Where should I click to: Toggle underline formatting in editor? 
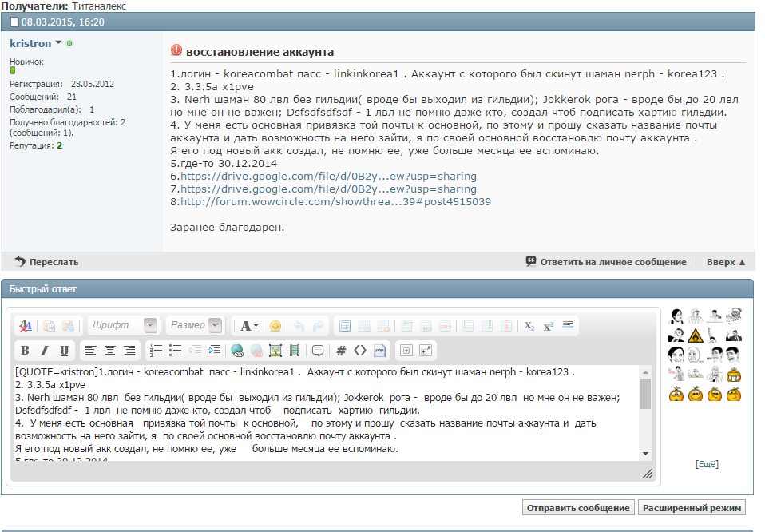point(63,350)
